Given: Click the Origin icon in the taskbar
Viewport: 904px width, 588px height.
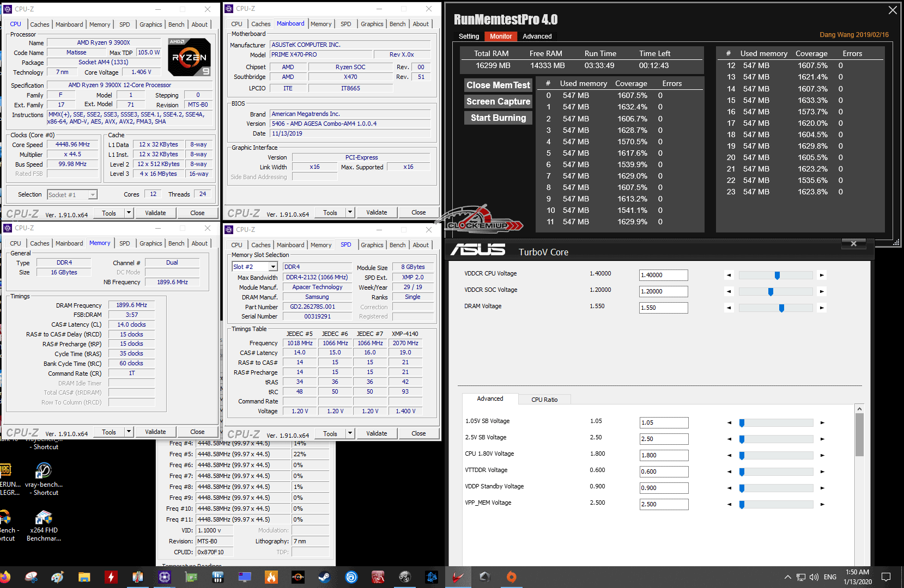Looking at the screenshot, I should pos(511,577).
